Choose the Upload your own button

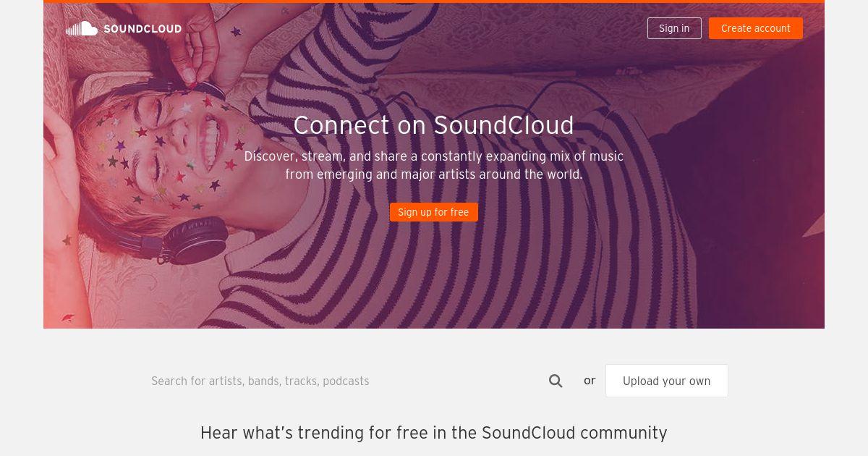pos(667,381)
